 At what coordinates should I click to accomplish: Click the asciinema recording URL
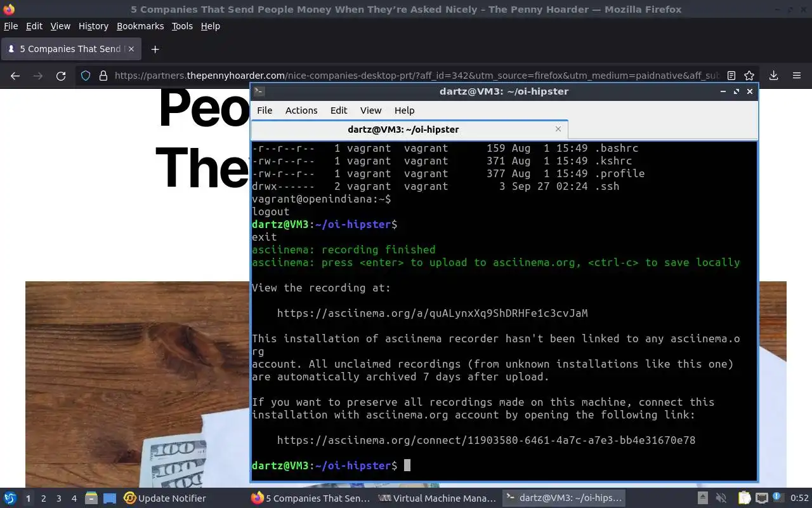tap(432, 313)
